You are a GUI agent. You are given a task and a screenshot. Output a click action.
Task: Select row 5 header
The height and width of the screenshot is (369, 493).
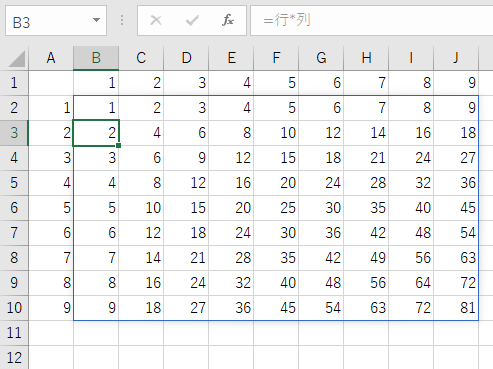tap(14, 183)
